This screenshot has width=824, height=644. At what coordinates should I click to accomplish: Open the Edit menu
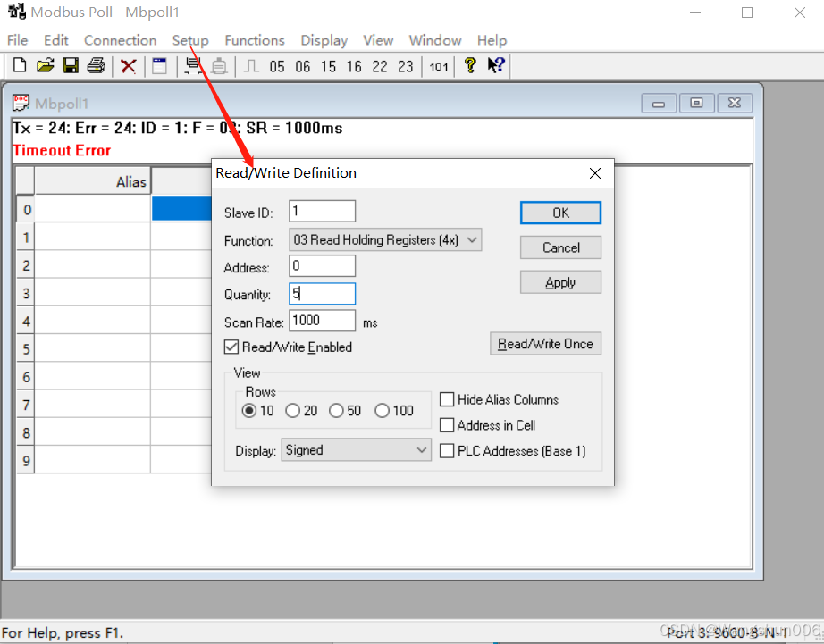coord(55,40)
